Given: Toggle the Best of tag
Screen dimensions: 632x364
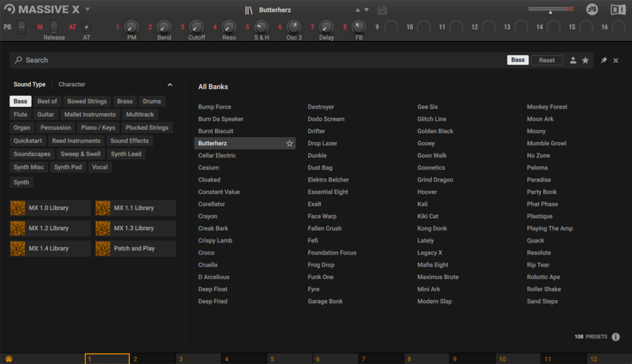Looking at the screenshot, I should (47, 102).
